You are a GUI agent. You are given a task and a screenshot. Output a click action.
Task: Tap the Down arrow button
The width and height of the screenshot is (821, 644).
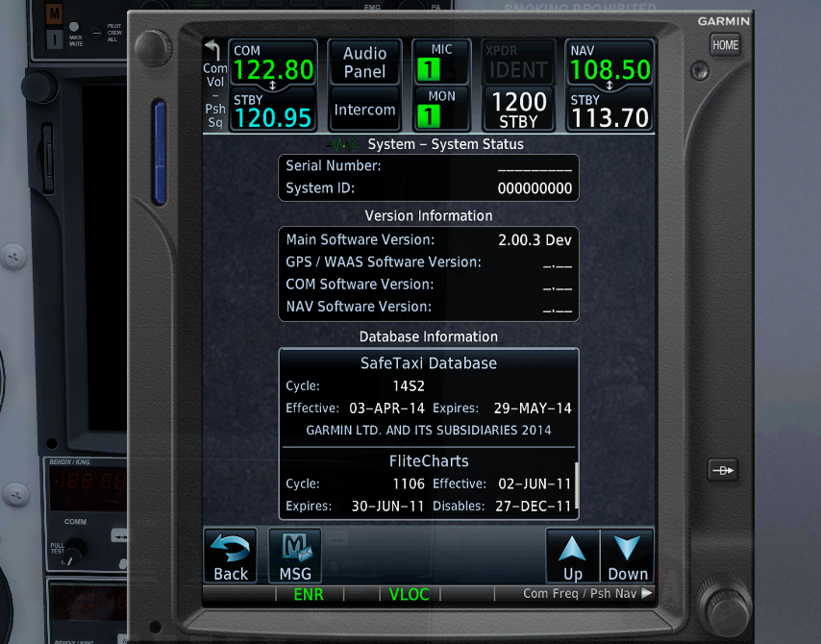tap(627, 556)
